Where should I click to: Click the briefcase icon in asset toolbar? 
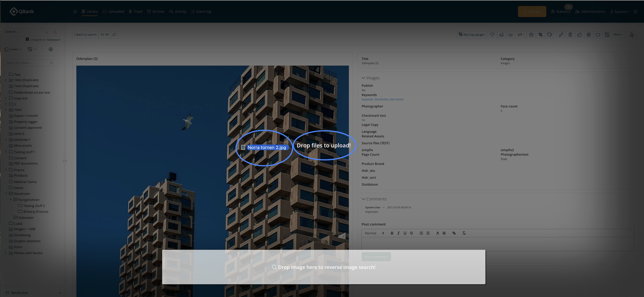[x=531, y=35]
